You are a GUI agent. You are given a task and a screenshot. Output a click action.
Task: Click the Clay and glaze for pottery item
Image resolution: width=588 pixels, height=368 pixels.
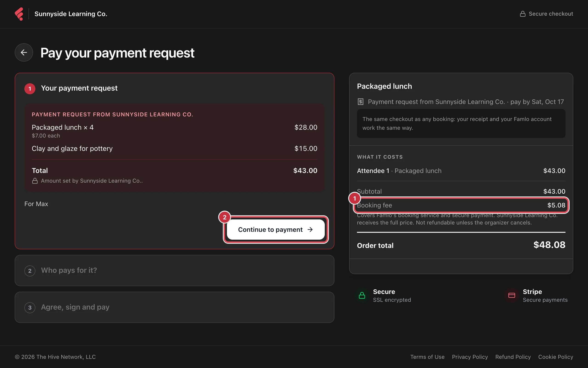tap(72, 149)
